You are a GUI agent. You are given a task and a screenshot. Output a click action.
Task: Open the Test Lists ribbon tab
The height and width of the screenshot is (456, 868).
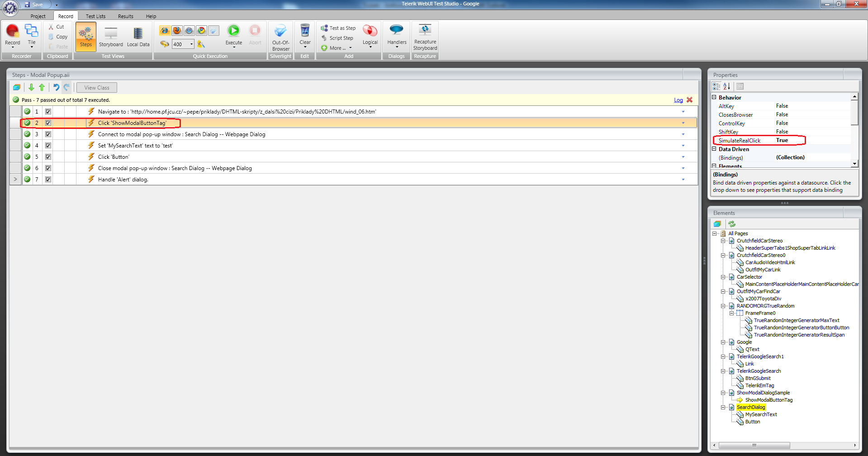95,16
